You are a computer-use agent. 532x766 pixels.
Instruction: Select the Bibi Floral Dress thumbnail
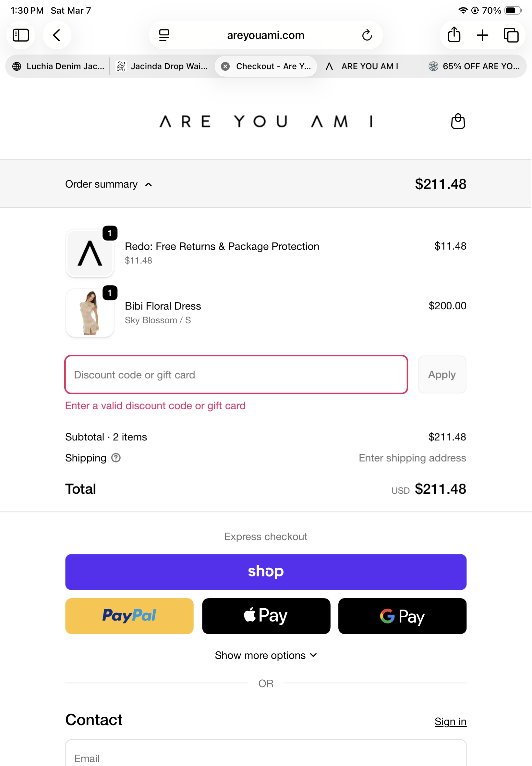[x=90, y=313]
